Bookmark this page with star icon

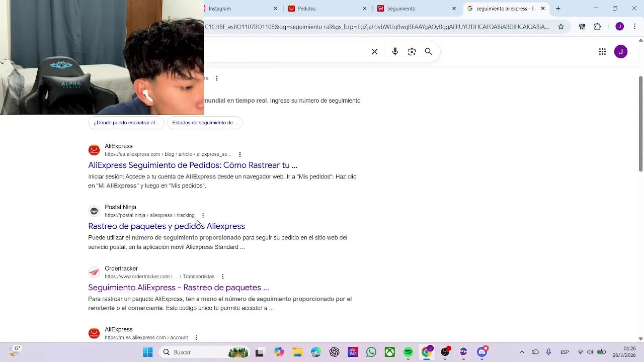click(x=561, y=27)
